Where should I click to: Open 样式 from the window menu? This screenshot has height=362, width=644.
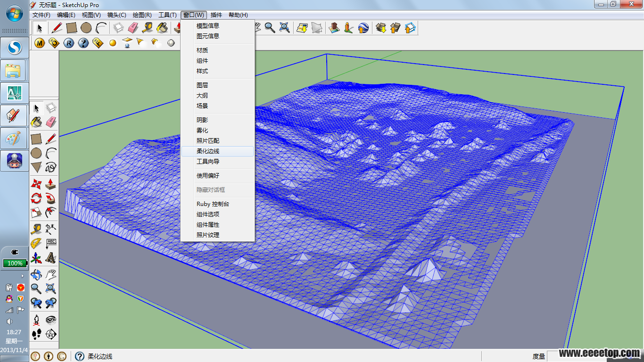click(218, 71)
